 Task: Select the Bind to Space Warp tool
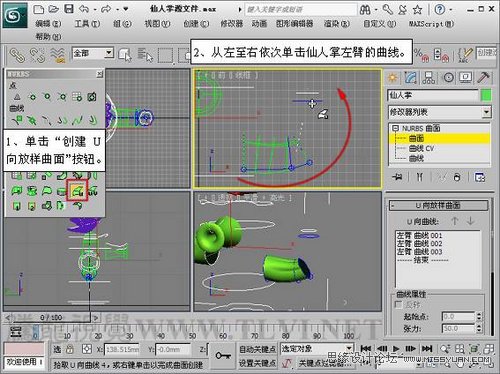[58, 55]
